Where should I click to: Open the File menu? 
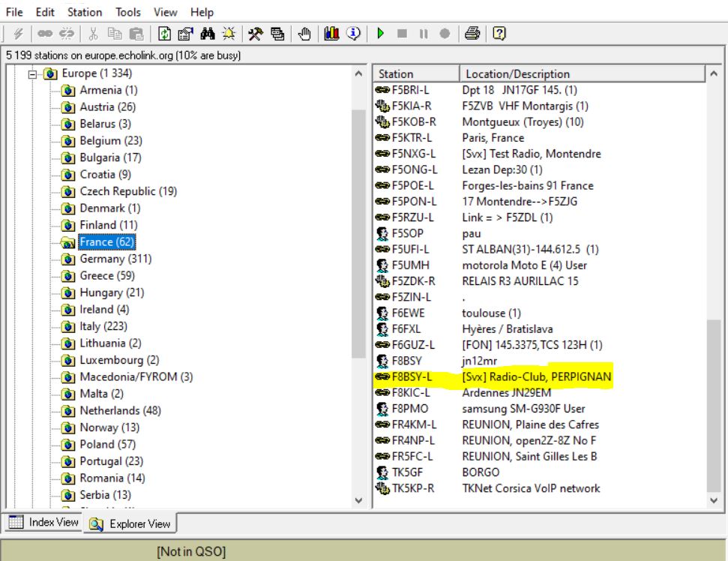(x=14, y=12)
